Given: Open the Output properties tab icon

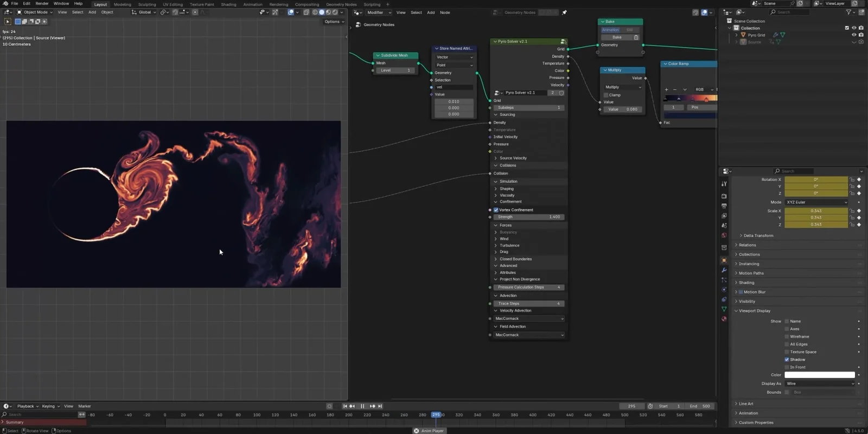Looking at the screenshot, I should coord(724,206).
